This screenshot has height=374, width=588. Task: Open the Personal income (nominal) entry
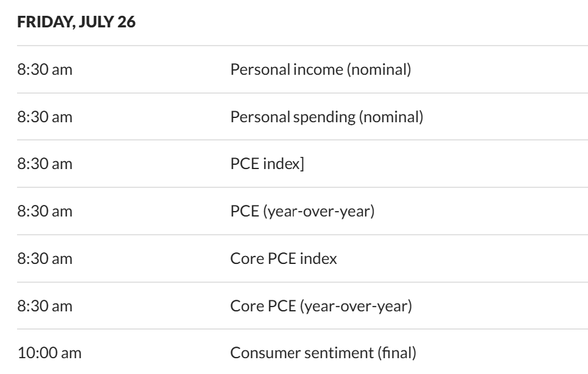tap(321, 70)
